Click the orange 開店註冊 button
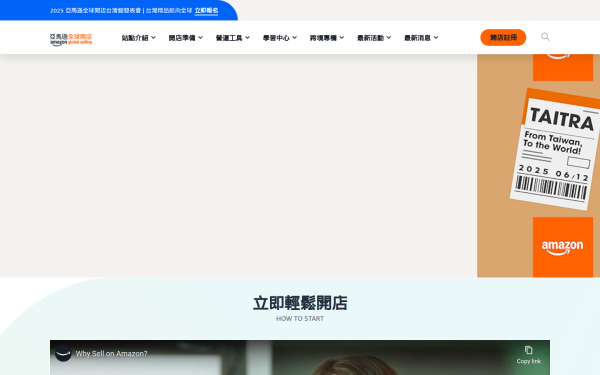This screenshot has width=600, height=375. [x=503, y=38]
